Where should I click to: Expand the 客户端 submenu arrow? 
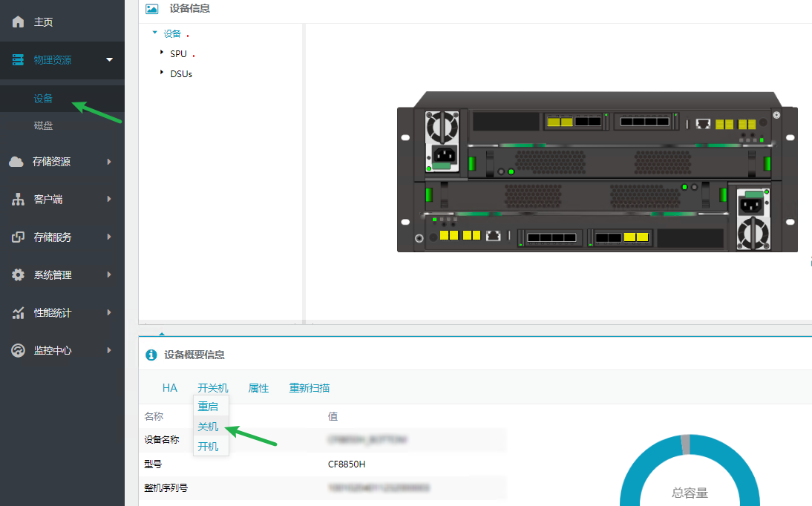pos(109,199)
